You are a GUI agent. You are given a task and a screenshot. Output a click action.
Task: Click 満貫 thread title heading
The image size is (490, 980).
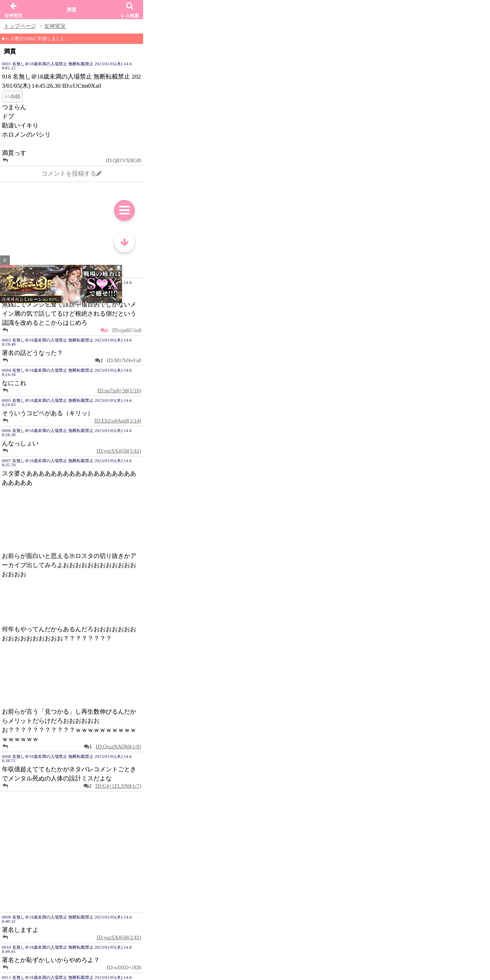point(10,51)
